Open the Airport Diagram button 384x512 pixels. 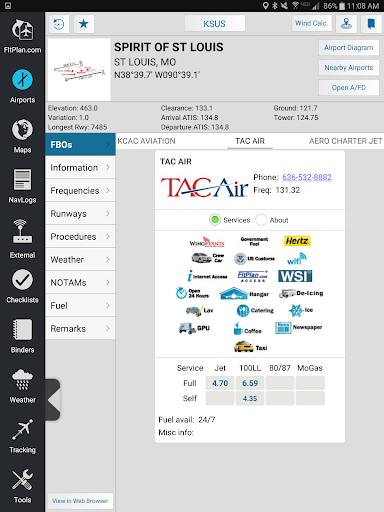click(x=349, y=48)
